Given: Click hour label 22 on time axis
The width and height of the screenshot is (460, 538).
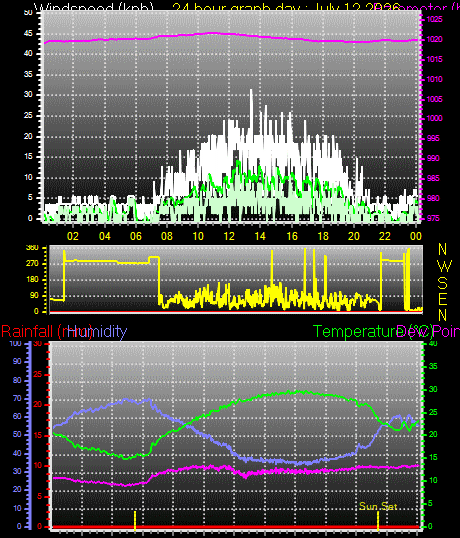Looking at the screenshot, I should [x=385, y=236].
